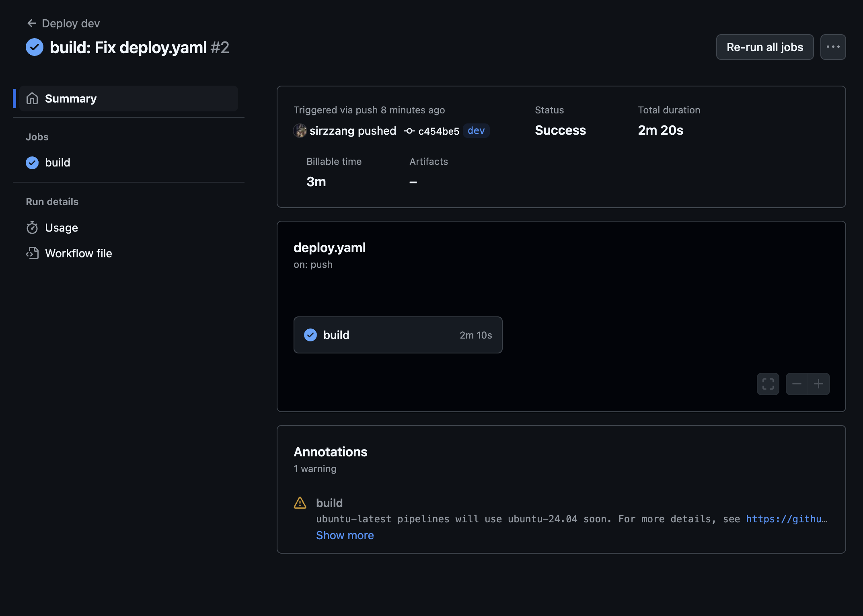Image resolution: width=863 pixels, height=616 pixels.
Task: Click the fit-to-screen expand icon
Action: pos(768,384)
